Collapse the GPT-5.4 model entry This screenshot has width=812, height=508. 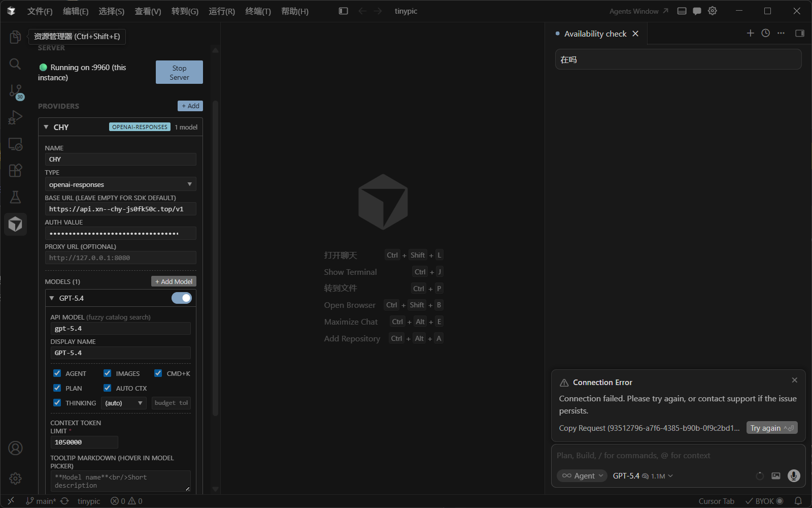(x=52, y=298)
